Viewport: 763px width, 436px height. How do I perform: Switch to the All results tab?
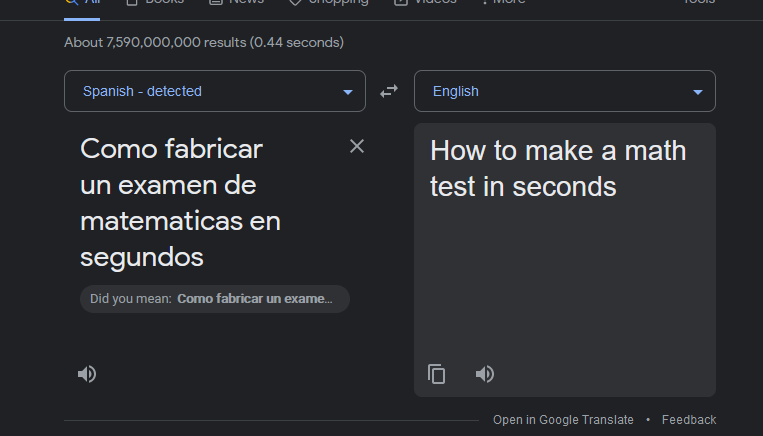tap(83, 3)
